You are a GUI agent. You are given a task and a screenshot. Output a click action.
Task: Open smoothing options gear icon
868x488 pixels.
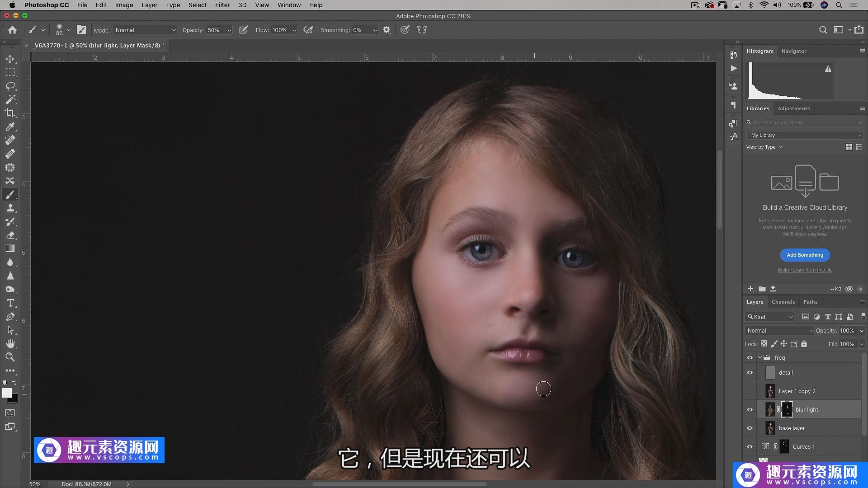(x=387, y=30)
